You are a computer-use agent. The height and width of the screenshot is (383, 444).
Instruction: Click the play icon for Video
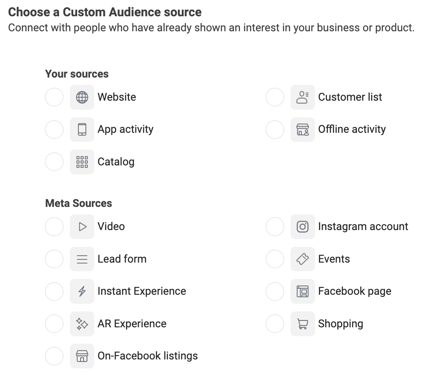tap(82, 227)
